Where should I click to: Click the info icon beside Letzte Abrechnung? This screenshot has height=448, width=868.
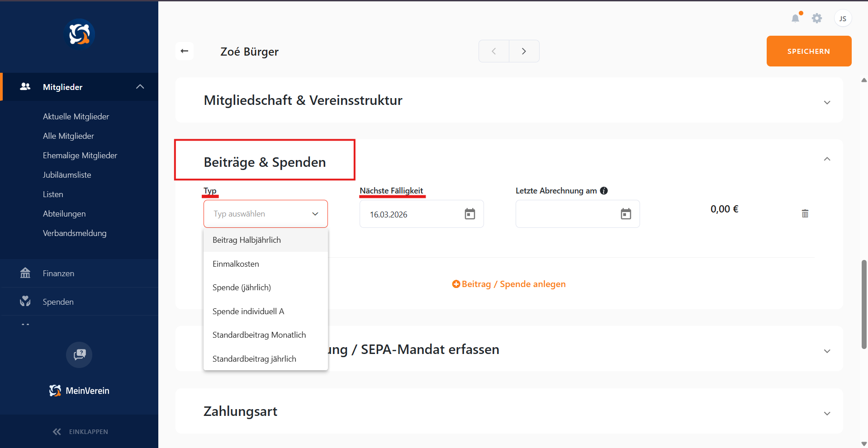click(604, 191)
